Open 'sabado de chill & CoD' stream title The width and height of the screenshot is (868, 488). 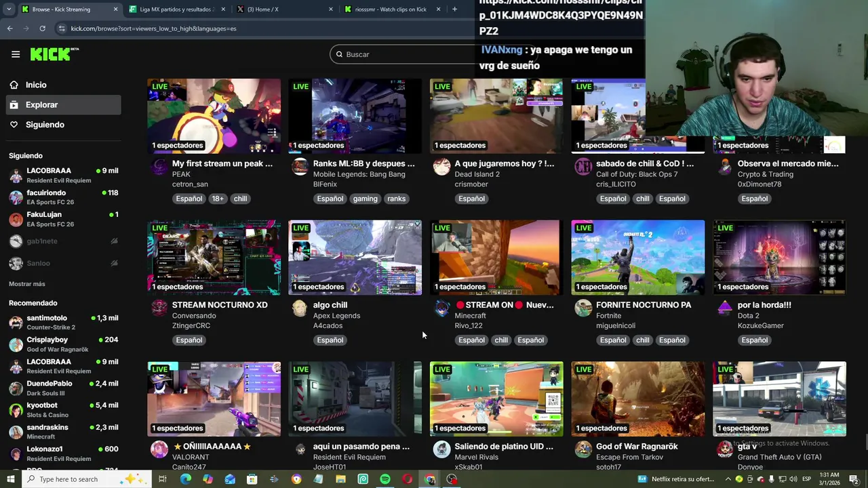pos(645,163)
